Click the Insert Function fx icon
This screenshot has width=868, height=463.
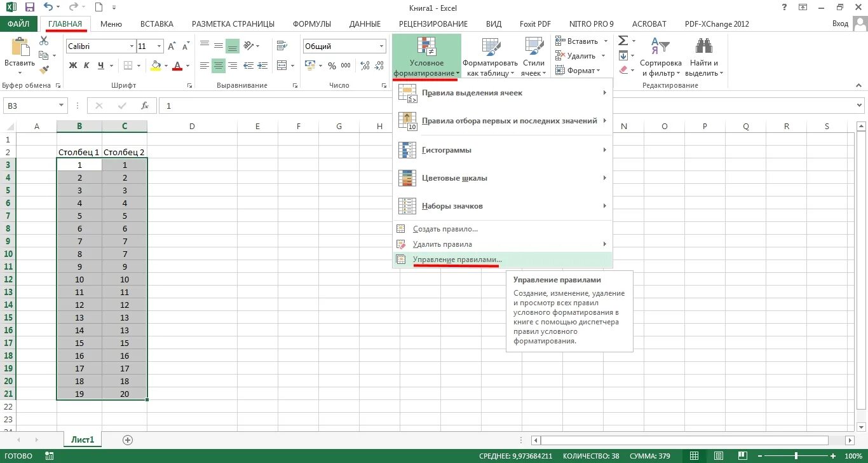[145, 106]
